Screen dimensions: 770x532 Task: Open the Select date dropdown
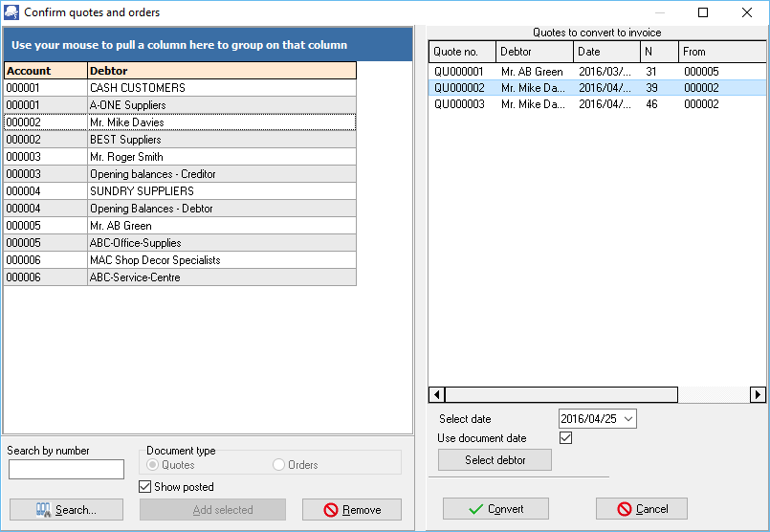click(627, 419)
